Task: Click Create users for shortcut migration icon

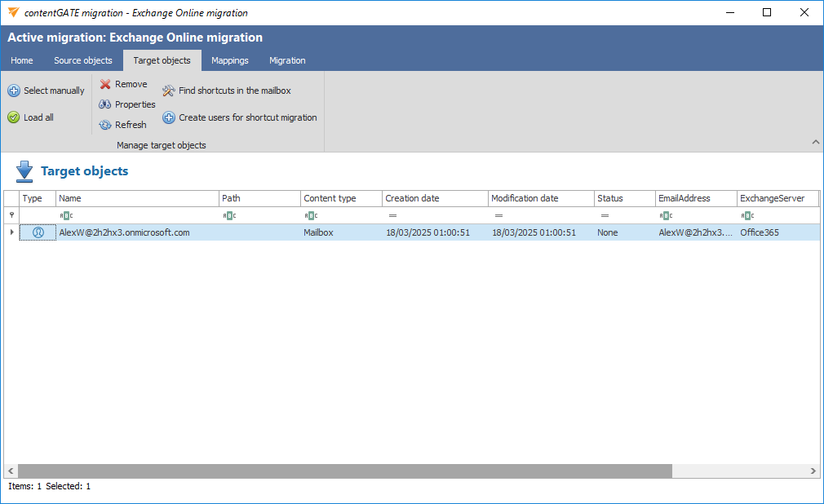Action: tap(169, 117)
